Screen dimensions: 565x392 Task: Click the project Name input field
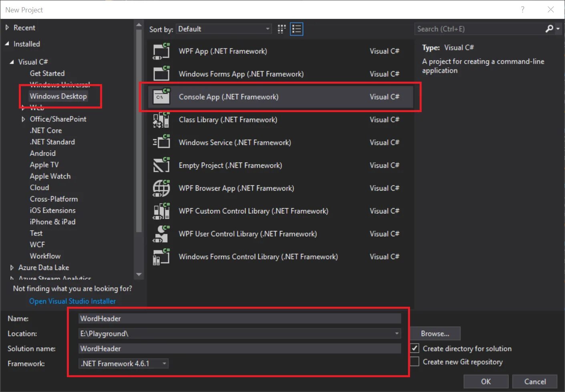pyautogui.click(x=240, y=318)
